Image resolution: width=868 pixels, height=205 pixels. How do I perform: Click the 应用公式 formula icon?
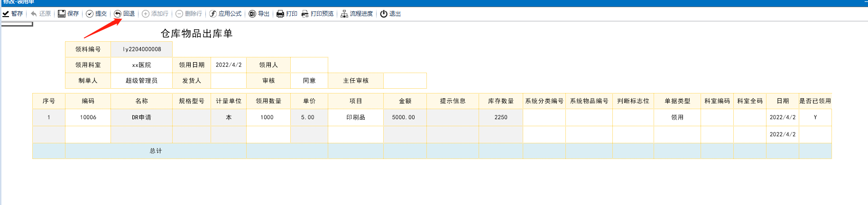coord(213,14)
